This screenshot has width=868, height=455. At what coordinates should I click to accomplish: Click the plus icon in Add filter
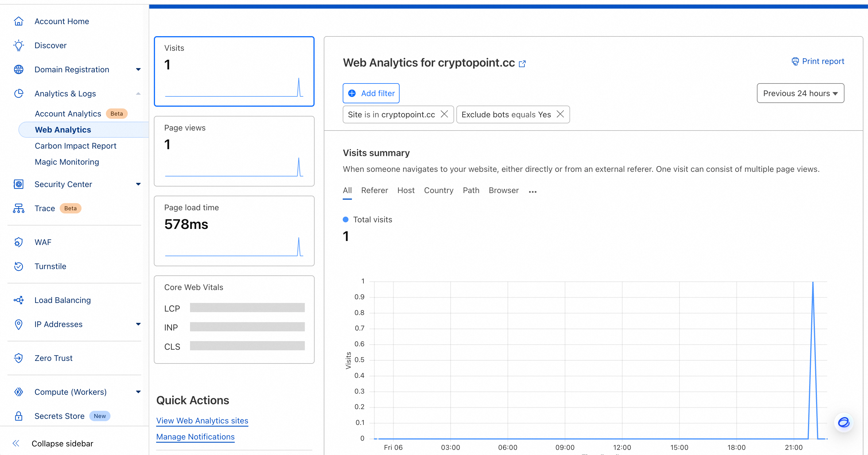[x=352, y=93]
